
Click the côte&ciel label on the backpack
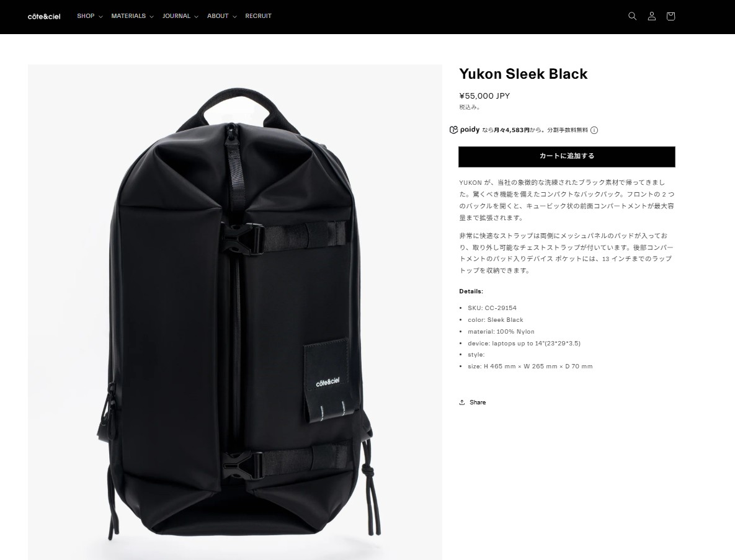[x=327, y=383]
